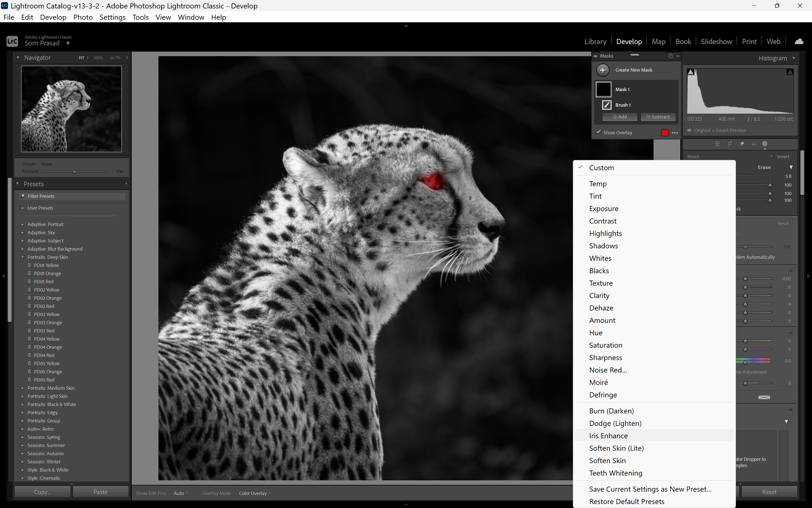Collapse Masks panel with double-arrow icon

tap(678, 56)
